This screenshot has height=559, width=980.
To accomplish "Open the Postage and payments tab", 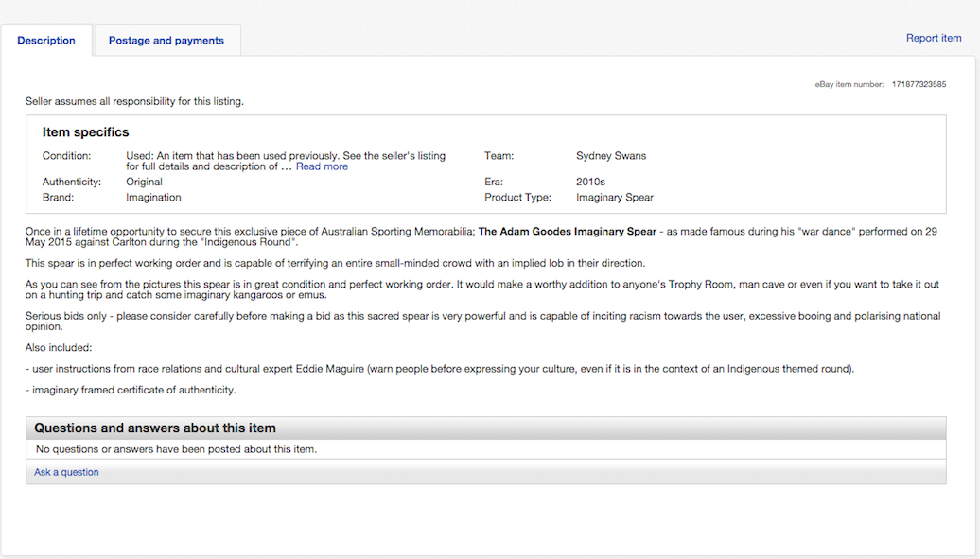I will point(166,41).
